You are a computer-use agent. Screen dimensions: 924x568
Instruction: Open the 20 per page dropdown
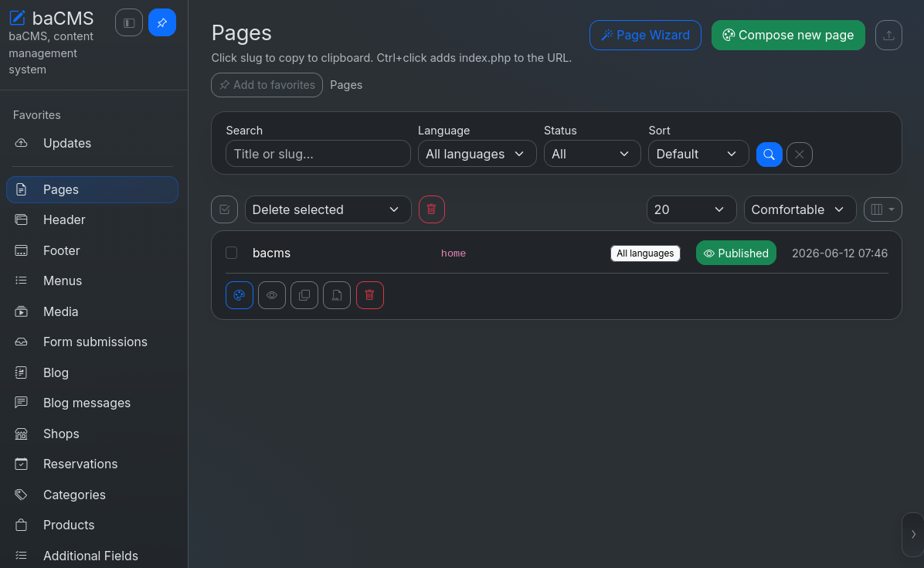(x=691, y=209)
